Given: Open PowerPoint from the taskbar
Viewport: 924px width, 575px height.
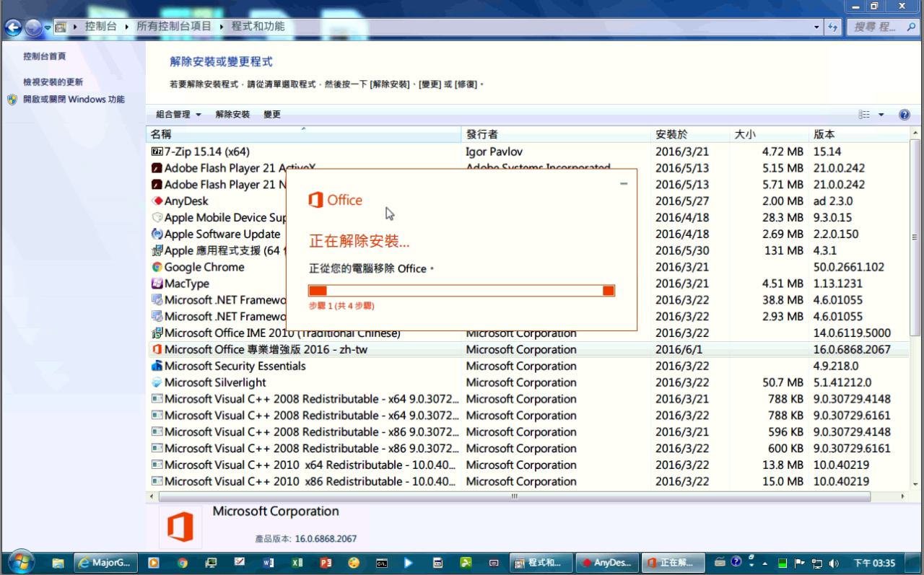Looking at the screenshot, I should tap(325, 563).
